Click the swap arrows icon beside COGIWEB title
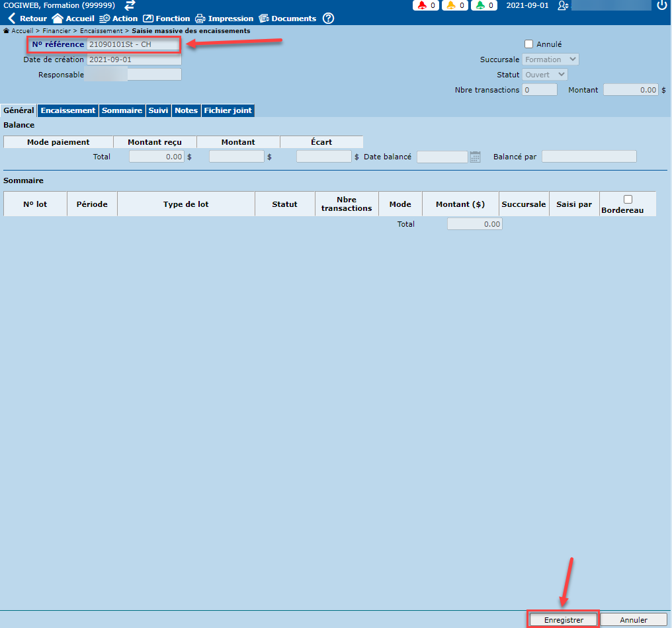The width and height of the screenshot is (672, 628). (x=130, y=5)
